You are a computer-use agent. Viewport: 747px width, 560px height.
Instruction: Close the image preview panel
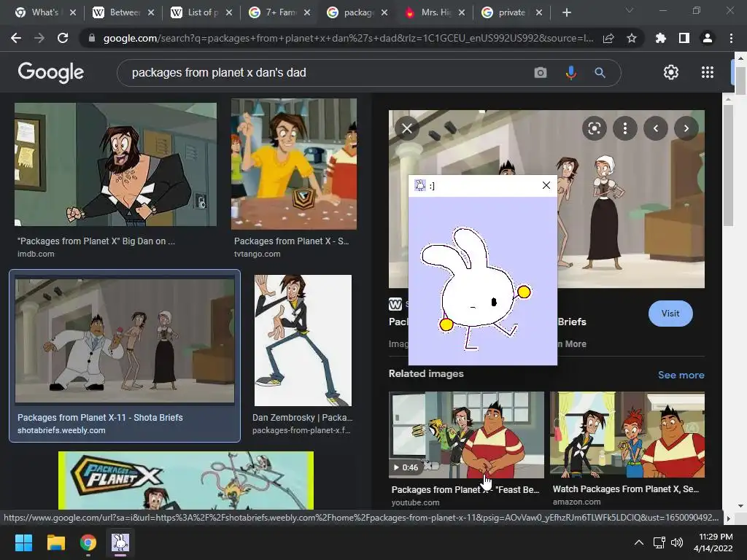point(407,128)
